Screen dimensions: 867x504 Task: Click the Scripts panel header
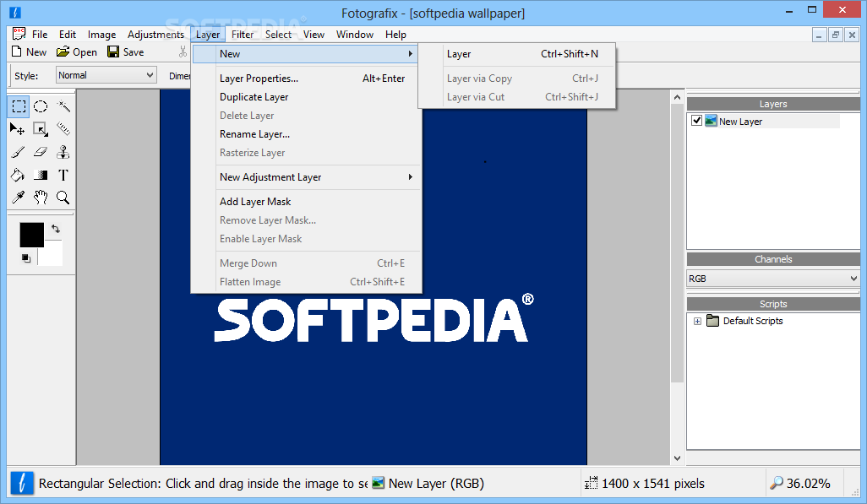tap(773, 304)
